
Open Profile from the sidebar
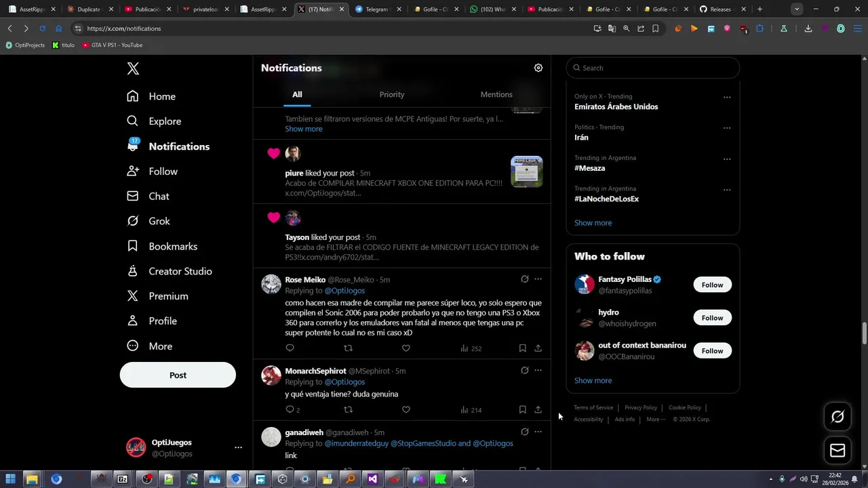tap(152, 321)
